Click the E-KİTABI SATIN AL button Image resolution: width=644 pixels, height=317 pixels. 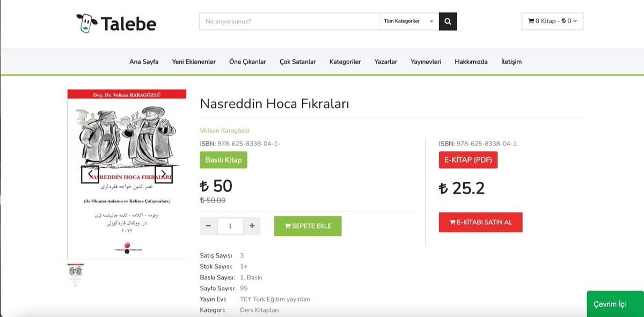[480, 222]
